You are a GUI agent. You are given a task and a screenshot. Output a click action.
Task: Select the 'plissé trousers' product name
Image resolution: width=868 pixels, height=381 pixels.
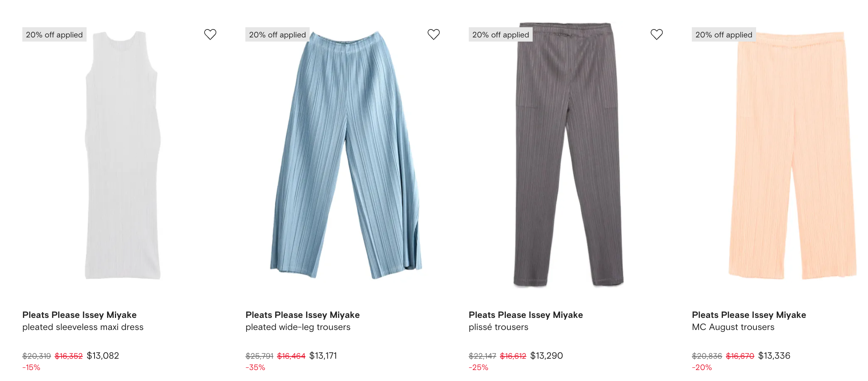tap(498, 327)
